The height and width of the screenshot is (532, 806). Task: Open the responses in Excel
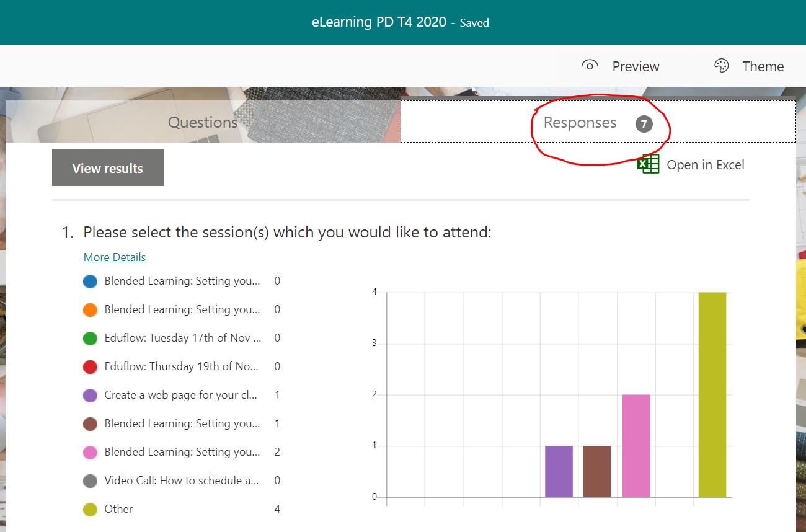coord(706,164)
